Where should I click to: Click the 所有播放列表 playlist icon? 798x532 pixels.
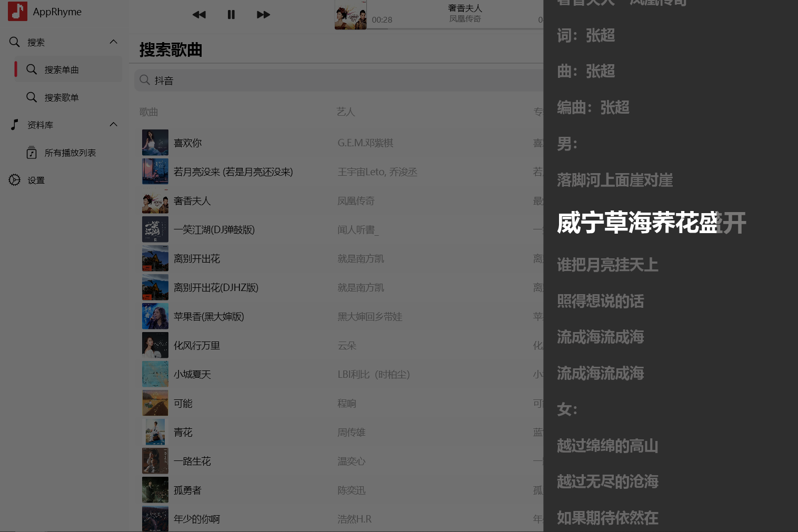click(32, 152)
